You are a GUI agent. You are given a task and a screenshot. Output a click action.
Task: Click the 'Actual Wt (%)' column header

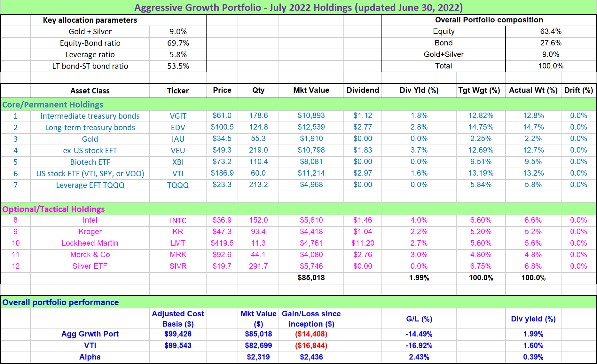coord(533,91)
